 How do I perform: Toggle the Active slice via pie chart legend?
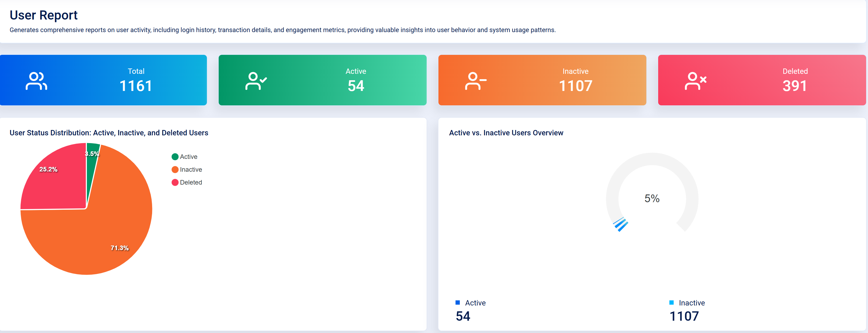[x=189, y=156]
